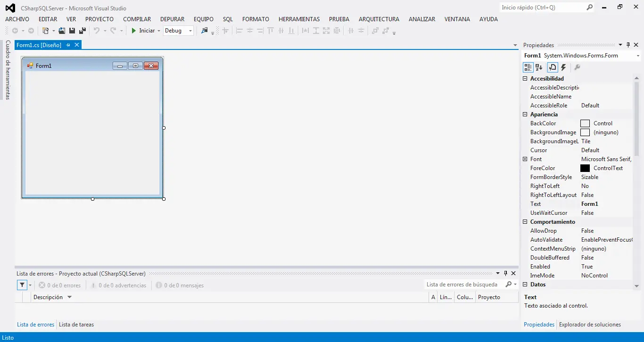Viewport: 644px width, 342px height.
Task: Open the COMPILAR menu
Action: pos(137,19)
